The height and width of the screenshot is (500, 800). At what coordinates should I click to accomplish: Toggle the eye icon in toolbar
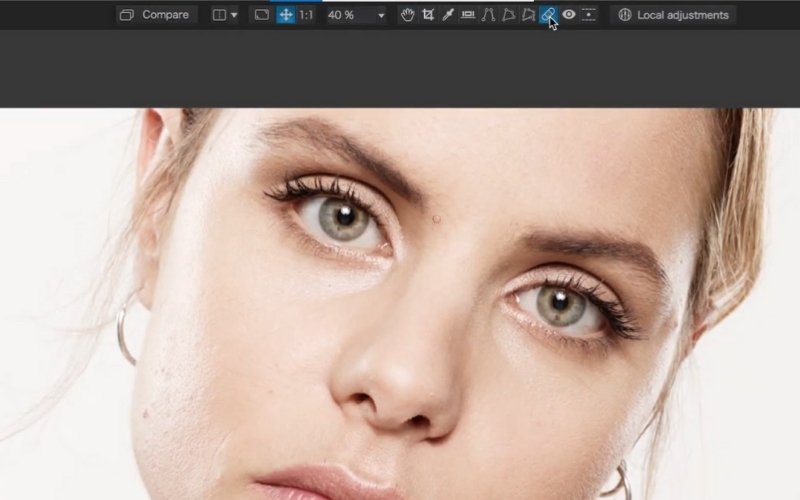[568, 15]
